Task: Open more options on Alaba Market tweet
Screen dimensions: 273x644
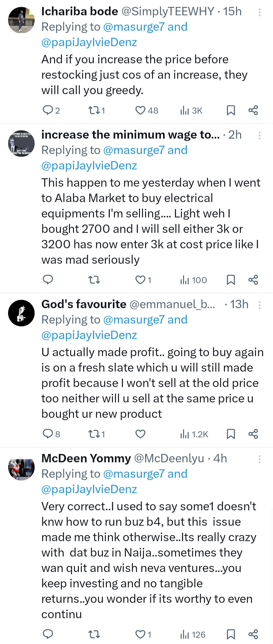Action: pyautogui.click(x=259, y=136)
